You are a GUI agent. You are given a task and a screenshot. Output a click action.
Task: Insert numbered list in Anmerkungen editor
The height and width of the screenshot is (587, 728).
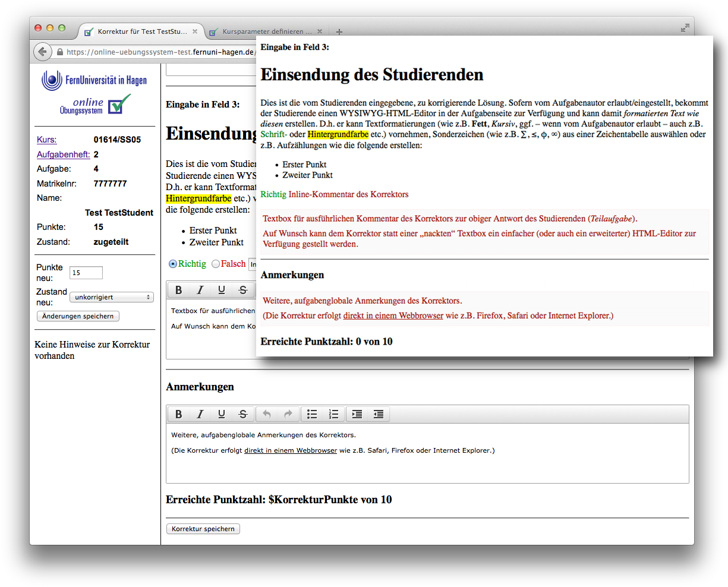[x=333, y=414]
